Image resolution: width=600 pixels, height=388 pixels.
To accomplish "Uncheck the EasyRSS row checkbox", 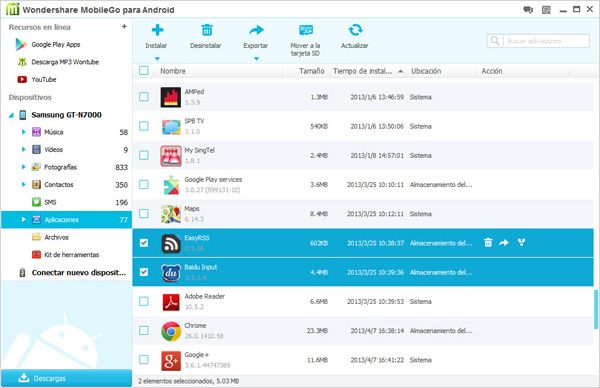I will click(144, 243).
